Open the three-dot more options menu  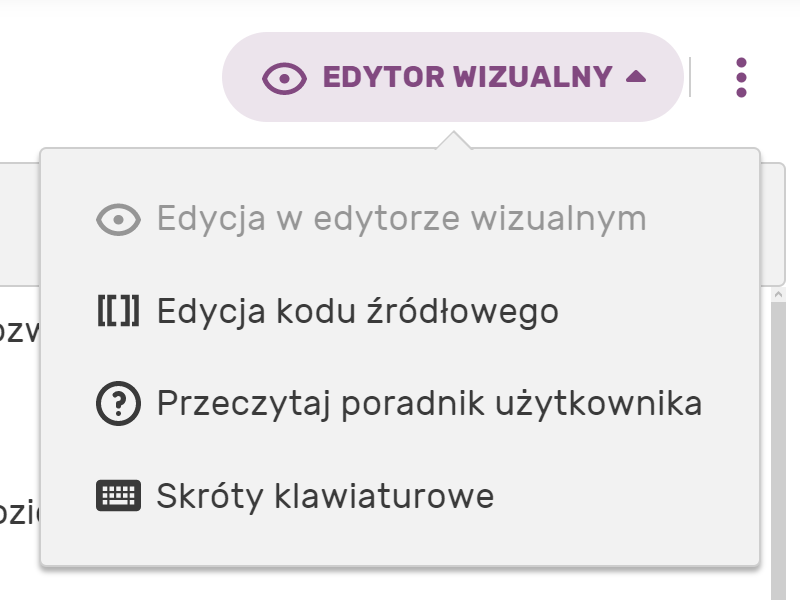[x=741, y=78]
